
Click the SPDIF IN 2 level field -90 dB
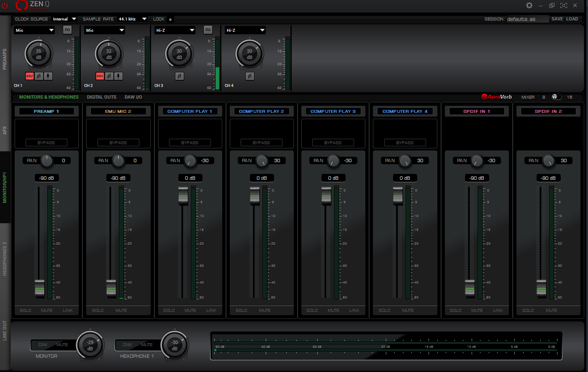pyautogui.click(x=548, y=178)
